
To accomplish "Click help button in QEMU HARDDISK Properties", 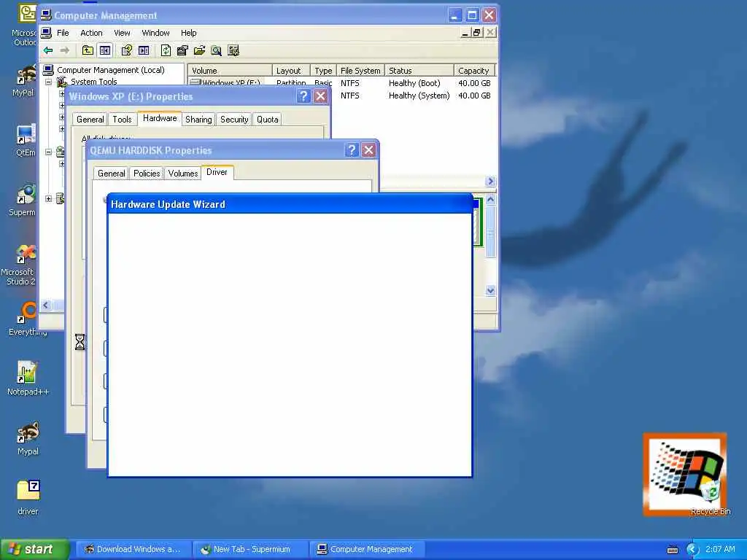I will (x=351, y=150).
